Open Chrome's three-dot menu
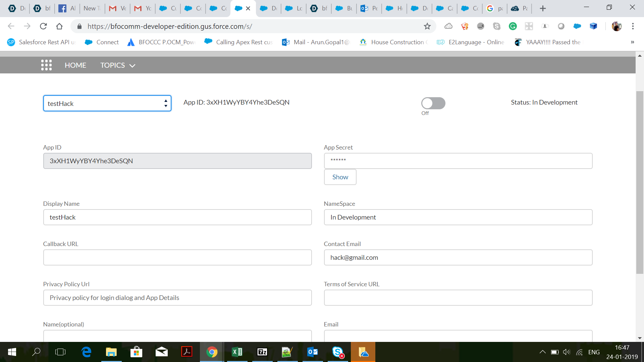This screenshot has height=362, width=644. 633,26
